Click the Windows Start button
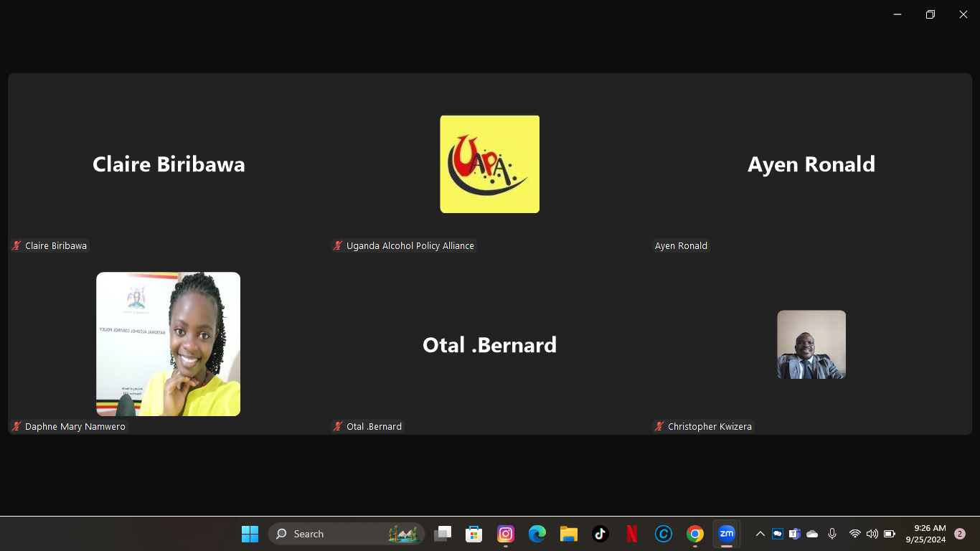This screenshot has height=551, width=980. [250, 534]
